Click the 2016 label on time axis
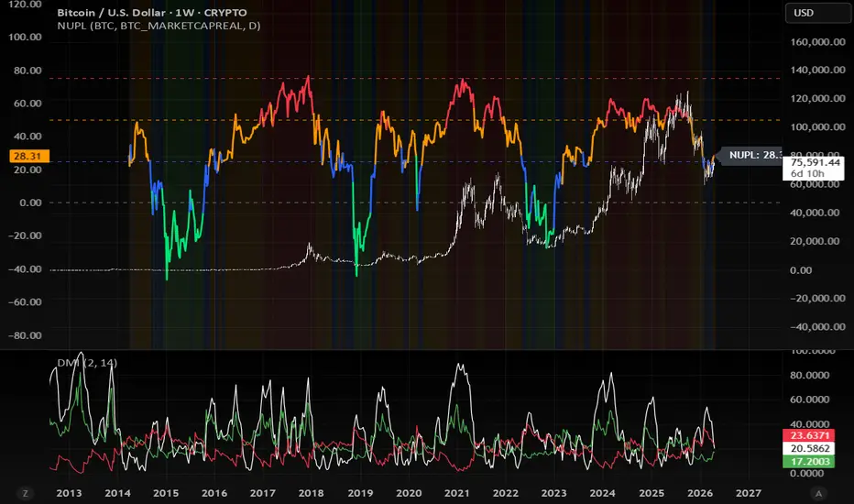Viewport: 854px width, 504px height. pos(214,493)
